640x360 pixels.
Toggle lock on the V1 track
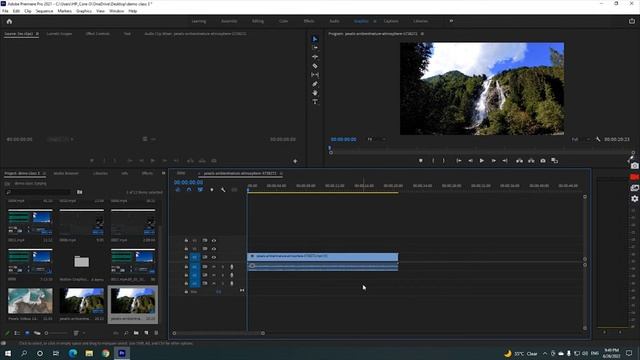[186, 258]
